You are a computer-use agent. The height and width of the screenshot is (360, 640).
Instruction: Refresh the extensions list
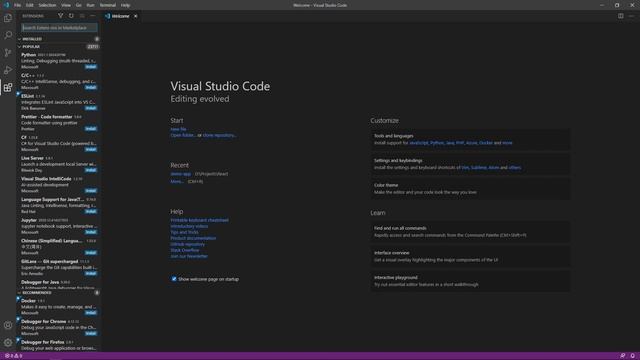pyautogui.click(x=71, y=16)
